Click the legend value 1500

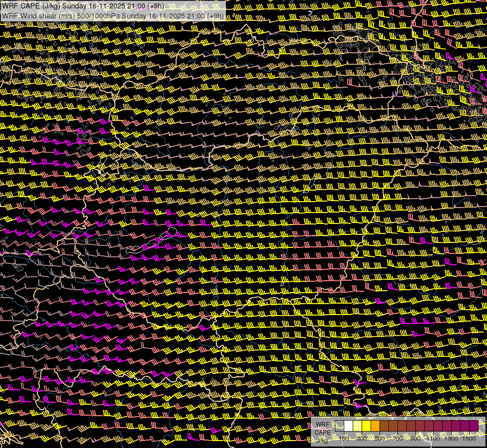coord(469,439)
